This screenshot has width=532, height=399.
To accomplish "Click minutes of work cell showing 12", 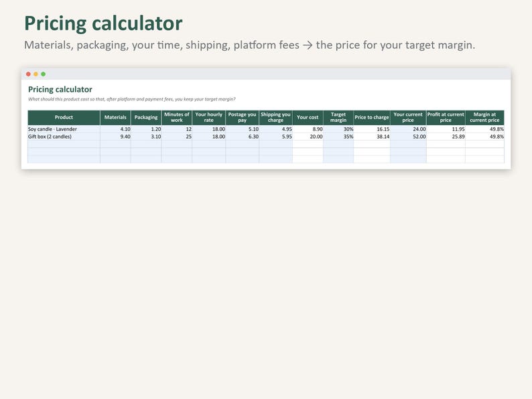I will tap(177, 129).
